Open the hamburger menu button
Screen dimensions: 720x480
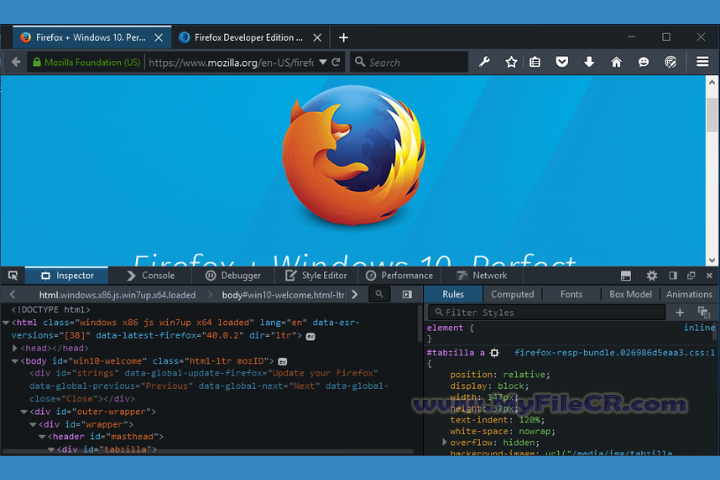pyautogui.click(x=702, y=62)
